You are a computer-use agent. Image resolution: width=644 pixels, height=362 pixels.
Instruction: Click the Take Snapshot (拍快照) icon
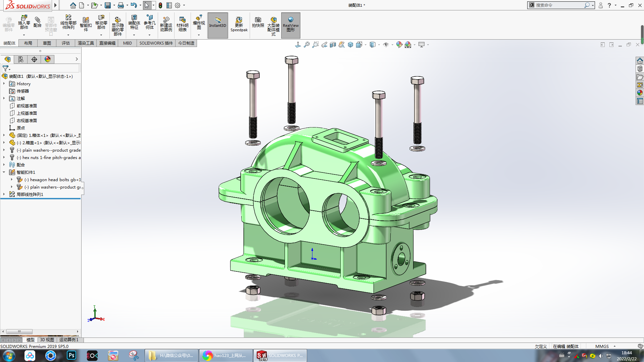258,22
